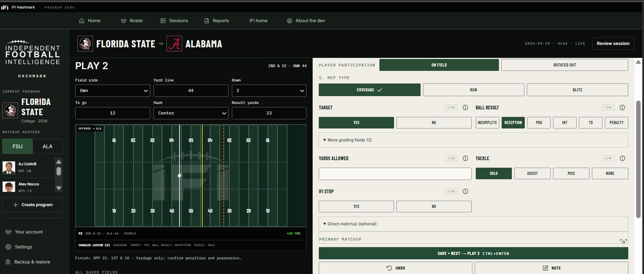The width and height of the screenshot is (644, 274).
Task: Select player AJ Cottrill thumbnail
Action: 9,167
